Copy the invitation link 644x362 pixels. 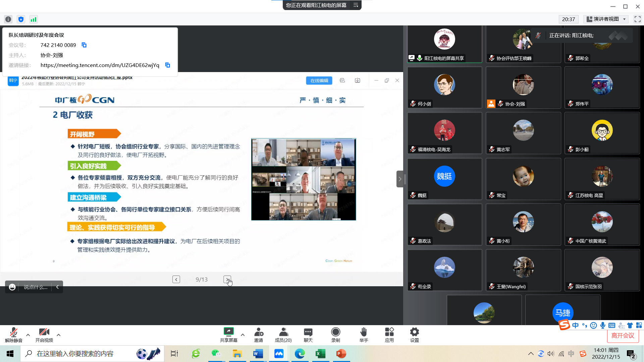pos(168,65)
